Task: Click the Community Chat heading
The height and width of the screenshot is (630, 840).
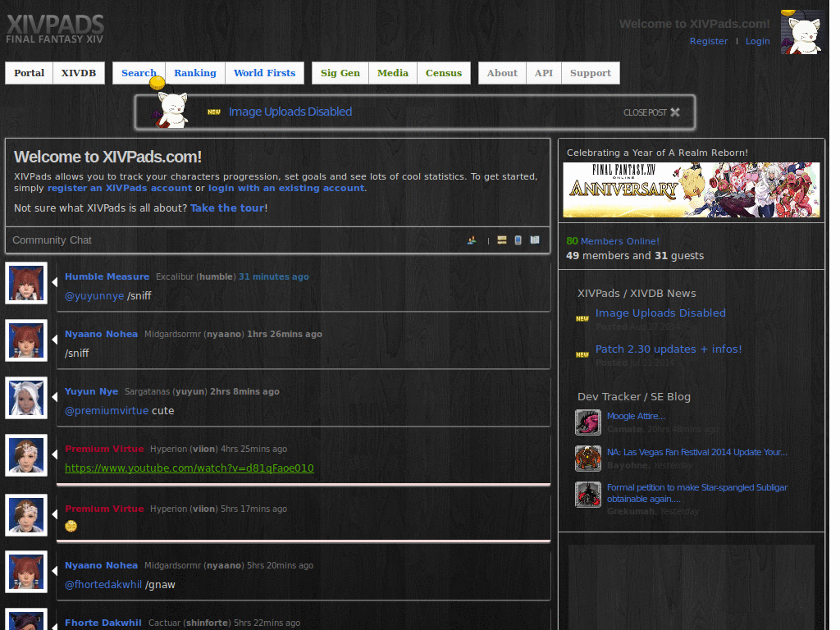Action: click(x=52, y=240)
